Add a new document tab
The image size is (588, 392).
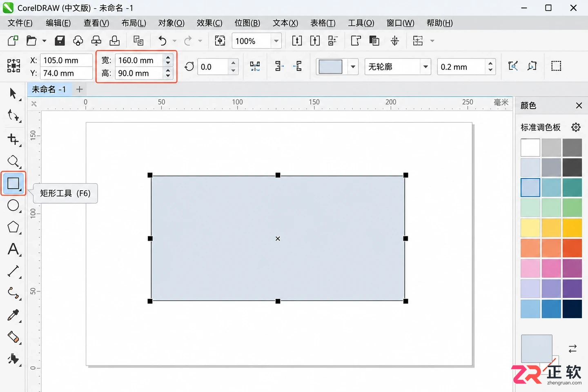(80, 89)
